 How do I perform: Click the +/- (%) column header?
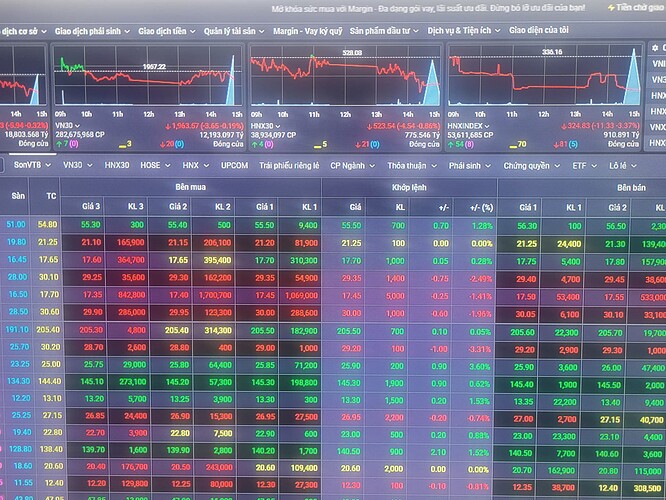(482, 207)
